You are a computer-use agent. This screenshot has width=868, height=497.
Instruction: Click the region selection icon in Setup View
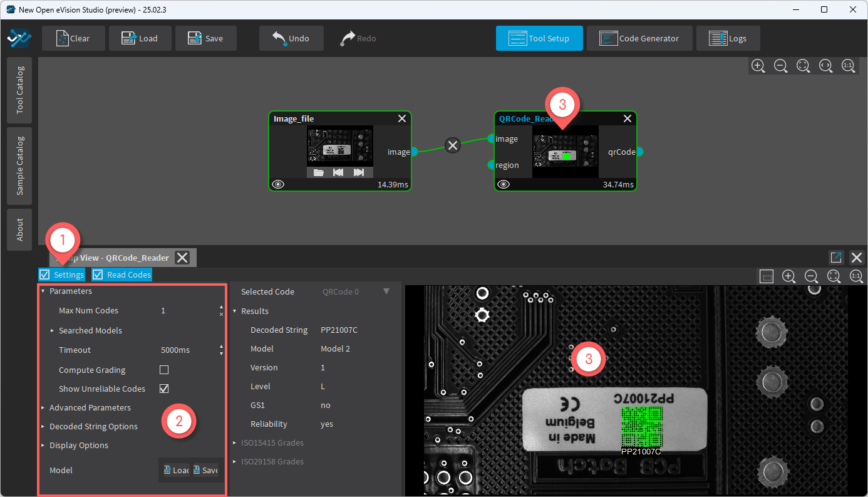[x=767, y=276]
